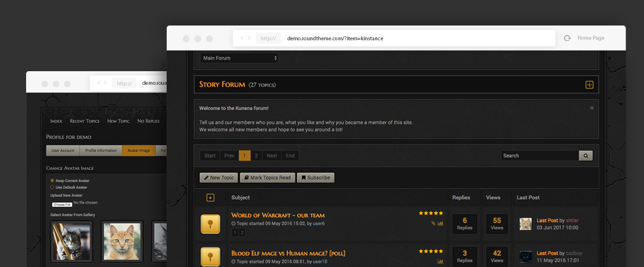This screenshot has height=267, width=644.
Task: Open Index menu in back window
Action: [x=56, y=121]
